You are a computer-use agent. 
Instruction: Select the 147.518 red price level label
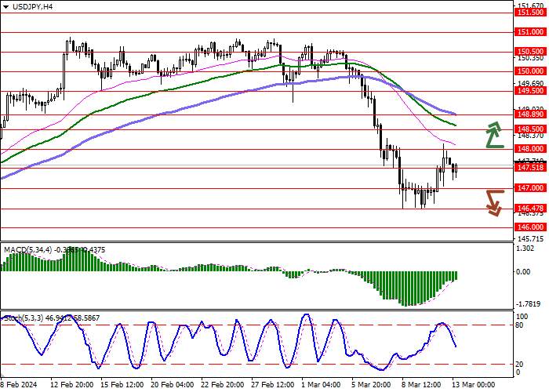(530, 168)
